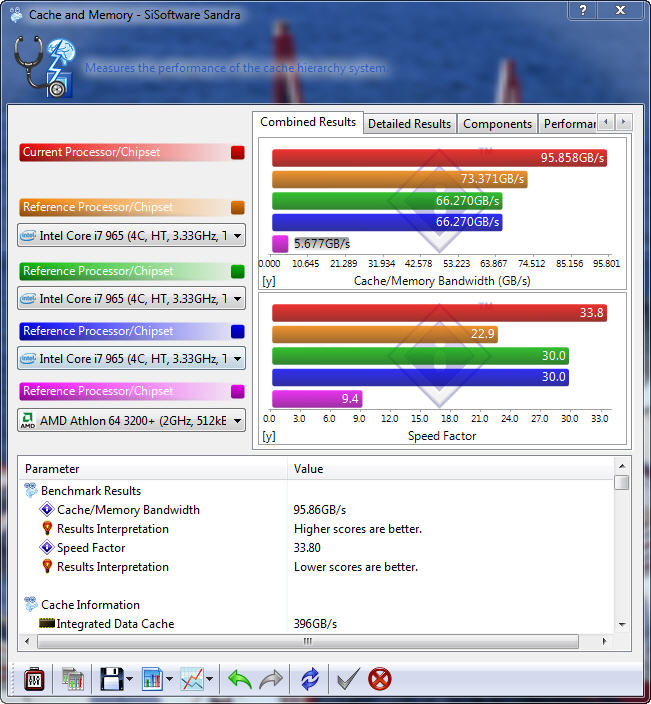Cancel using the red crossed-circle icon
651x704 pixels.
click(x=379, y=679)
